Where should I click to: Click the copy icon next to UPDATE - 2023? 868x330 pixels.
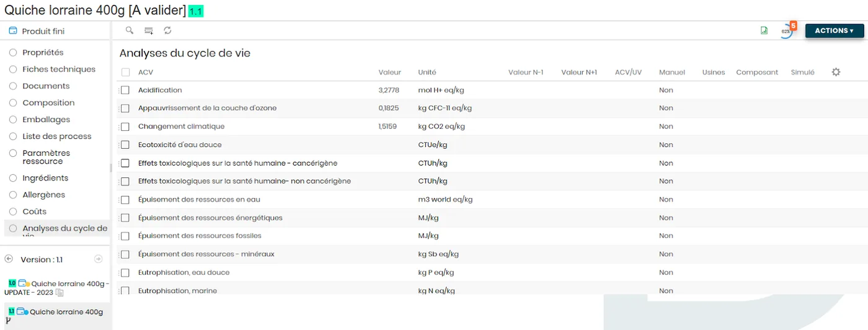pyautogui.click(x=60, y=292)
